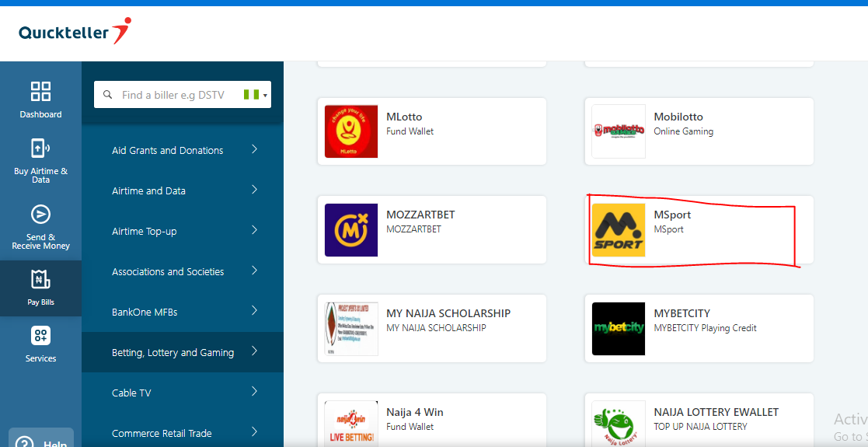Screen dimensions: 868x447
Task: Open Naija 4 Win biller title
Action: [415, 412]
